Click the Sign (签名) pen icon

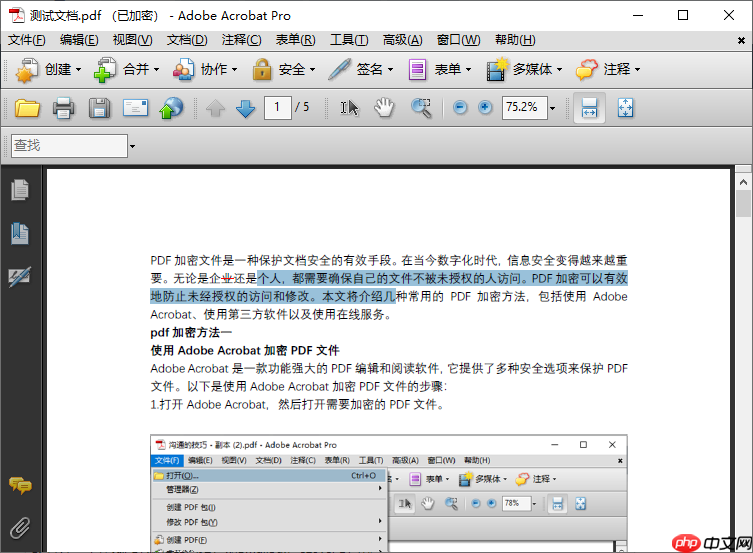pos(340,70)
